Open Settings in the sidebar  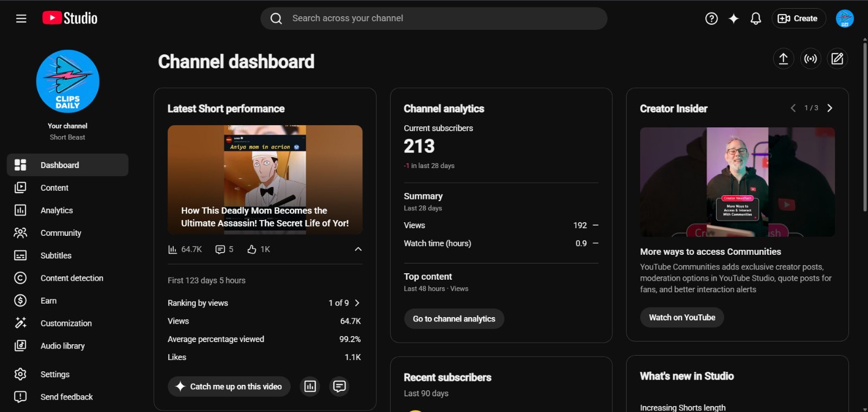coord(68,374)
